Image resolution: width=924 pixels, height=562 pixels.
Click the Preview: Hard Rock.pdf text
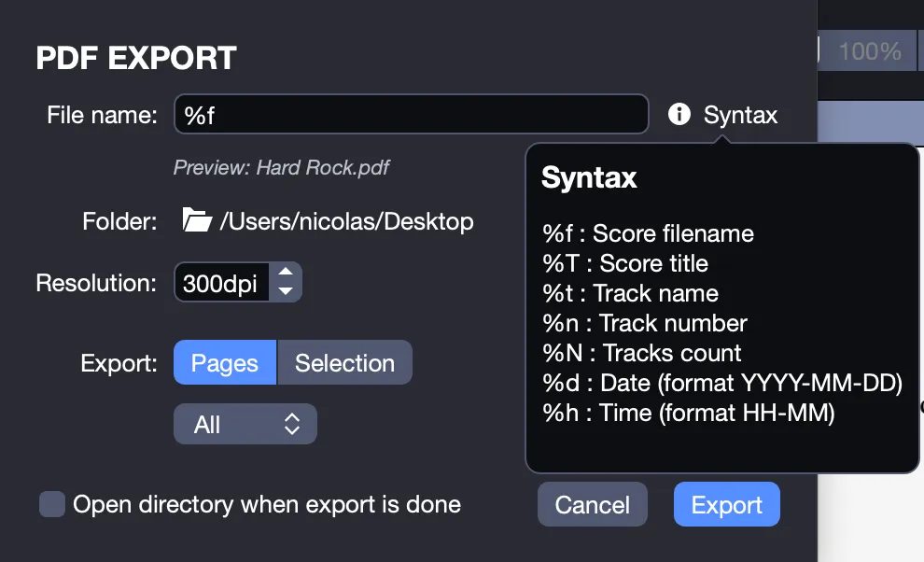pyautogui.click(x=282, y=167)
